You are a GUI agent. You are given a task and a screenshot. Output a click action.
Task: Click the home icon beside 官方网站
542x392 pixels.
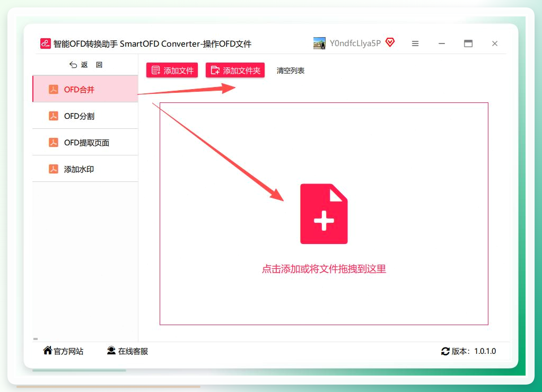pos(48,351)
